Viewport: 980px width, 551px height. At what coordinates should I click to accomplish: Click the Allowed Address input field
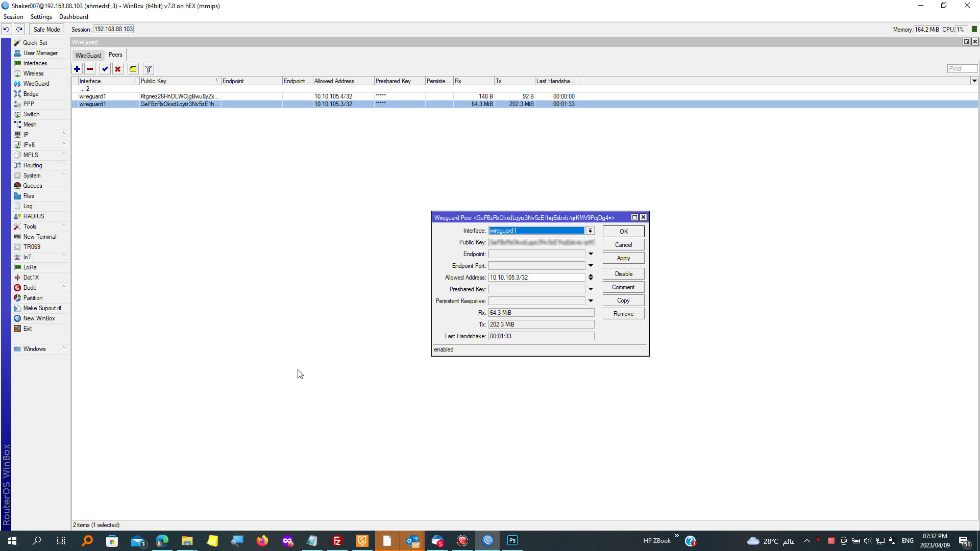536,278
